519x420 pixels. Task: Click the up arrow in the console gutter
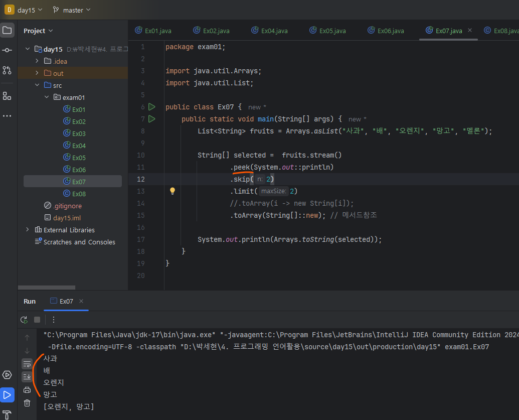(27, 338)
